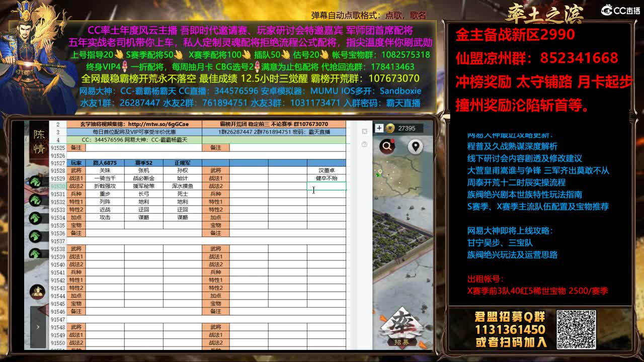Select cell containing 折戟强攻
644x362 pixels.
point(105,186)
